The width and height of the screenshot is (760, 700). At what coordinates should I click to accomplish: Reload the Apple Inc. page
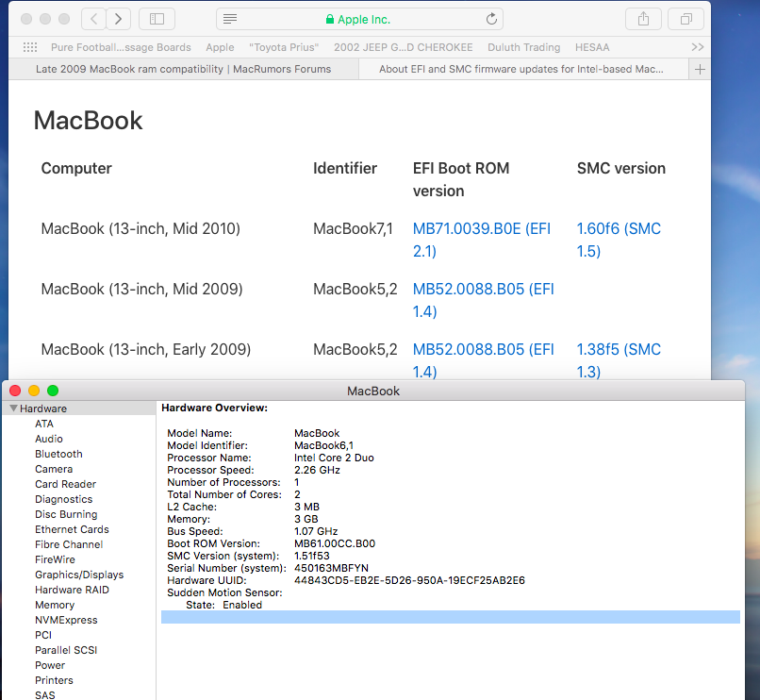(491, 19)
